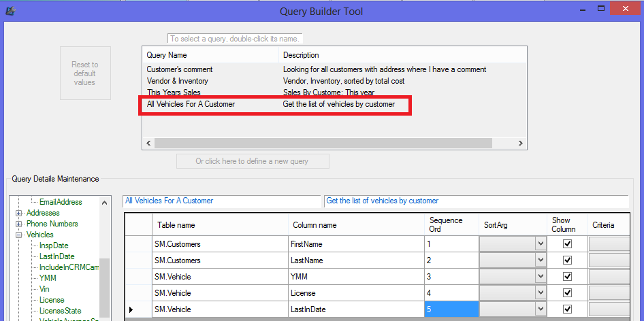The width and height of the screenshot is (644, 321).
Task: Select IncludeInCRMCam field in tree
Action: click(x=69, y=267)
